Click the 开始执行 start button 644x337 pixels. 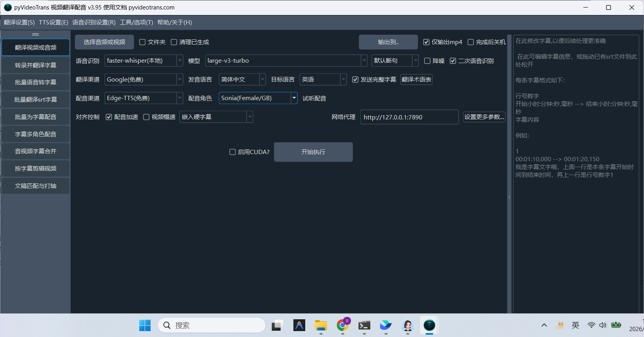(x=313, y=152)
